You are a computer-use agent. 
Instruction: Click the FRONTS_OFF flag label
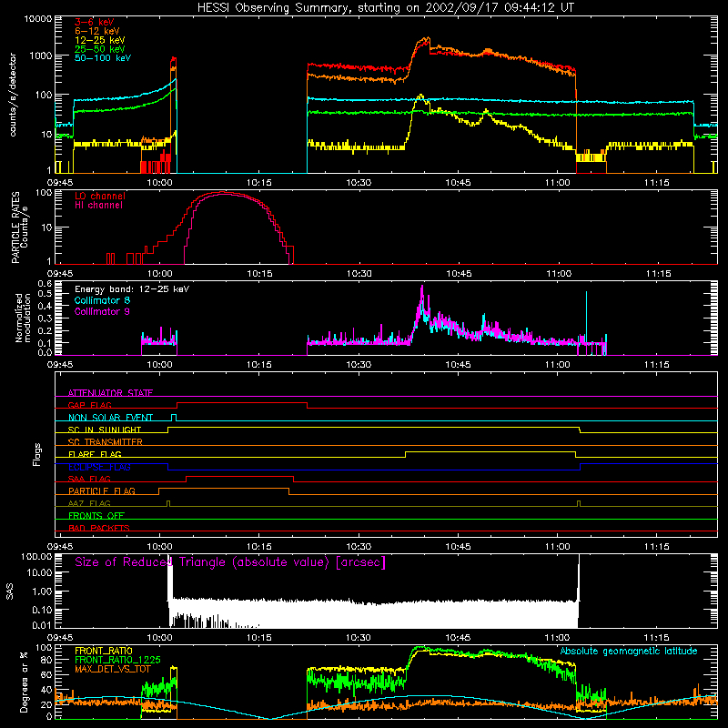point(96,516)
